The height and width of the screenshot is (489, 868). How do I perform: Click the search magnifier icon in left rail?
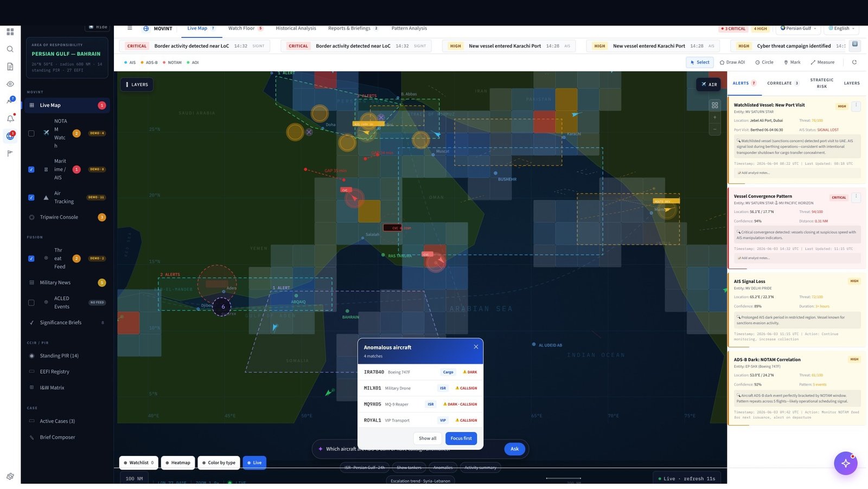(x=10, y=49)
